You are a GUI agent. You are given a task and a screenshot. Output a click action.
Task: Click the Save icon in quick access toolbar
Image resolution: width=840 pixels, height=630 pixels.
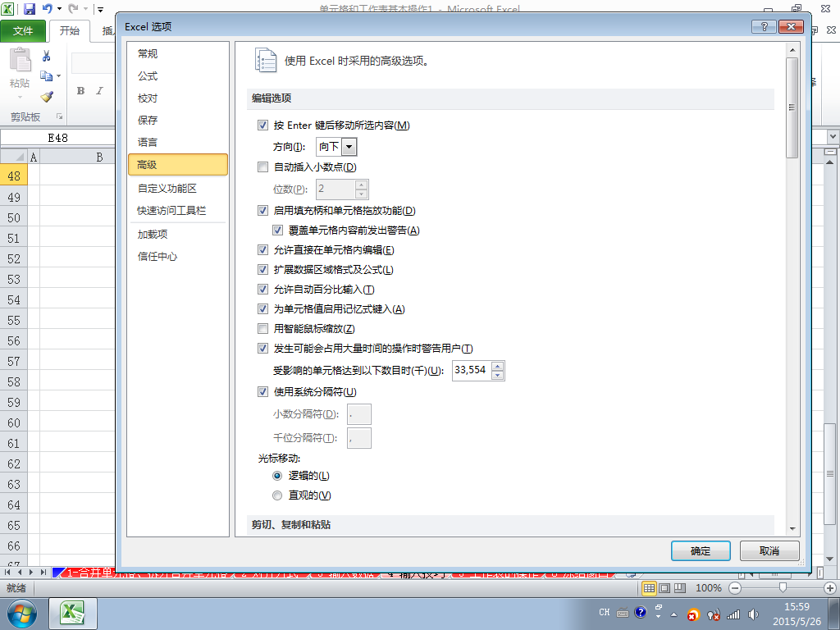29,8
